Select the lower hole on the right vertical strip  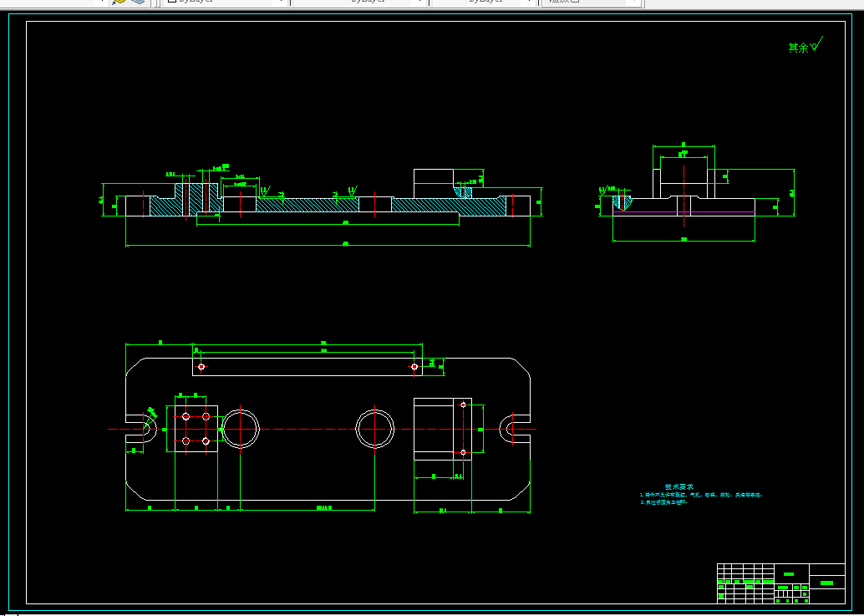463,452
